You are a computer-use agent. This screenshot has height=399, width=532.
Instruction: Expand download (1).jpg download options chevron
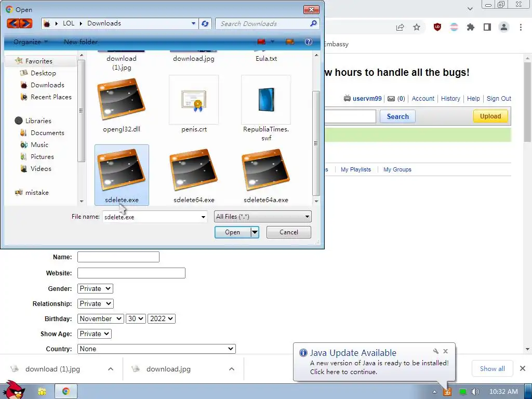click(111, 369)
